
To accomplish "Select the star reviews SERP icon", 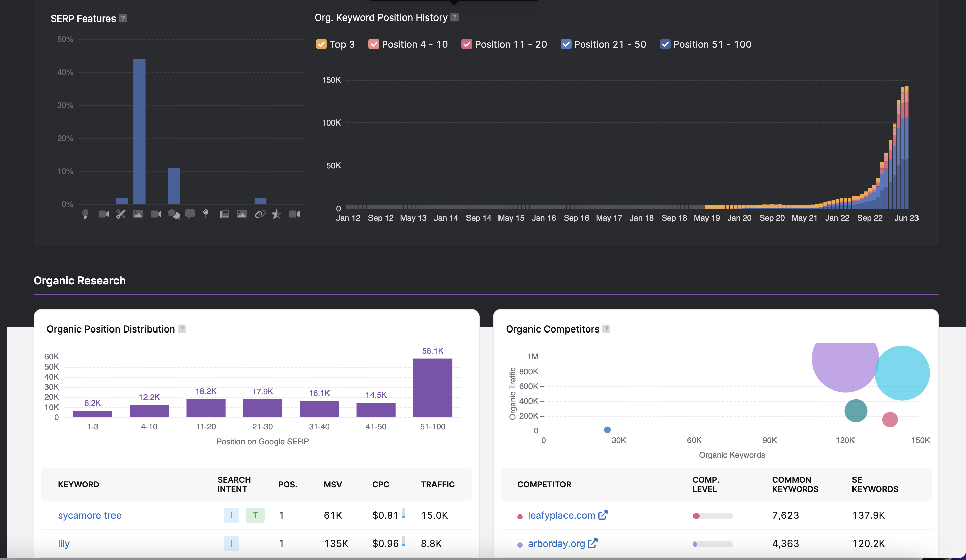I will pyautogui.click(x=277, y=214).
